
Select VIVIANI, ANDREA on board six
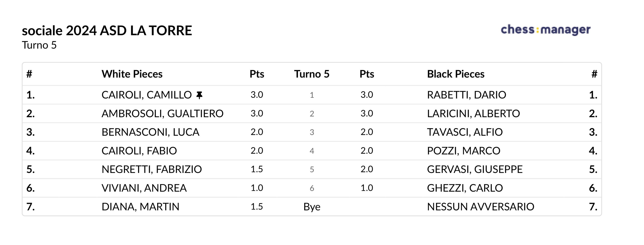(144, 188)
